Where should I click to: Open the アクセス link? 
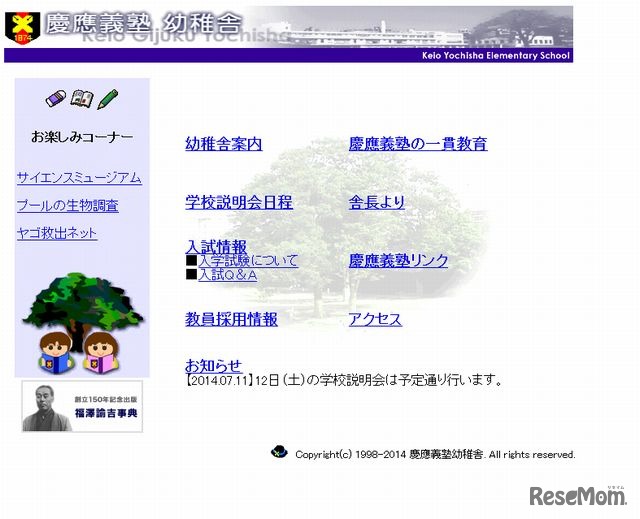tap(375, 319)
